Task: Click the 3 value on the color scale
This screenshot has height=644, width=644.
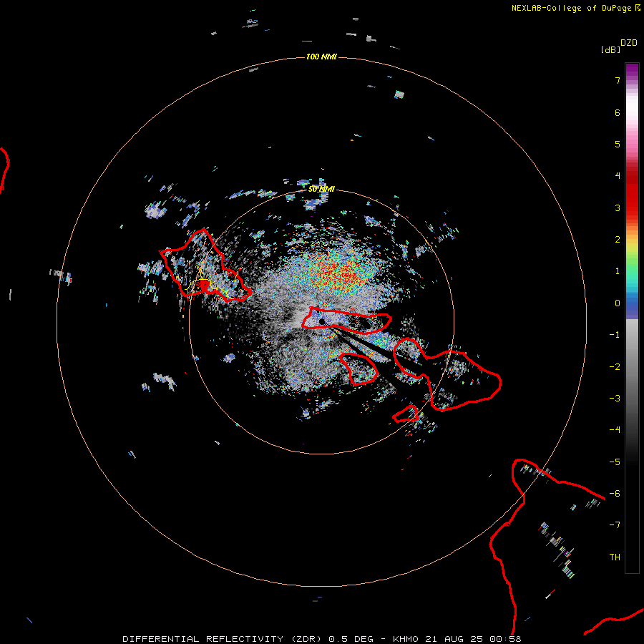Action: (618, 208)
